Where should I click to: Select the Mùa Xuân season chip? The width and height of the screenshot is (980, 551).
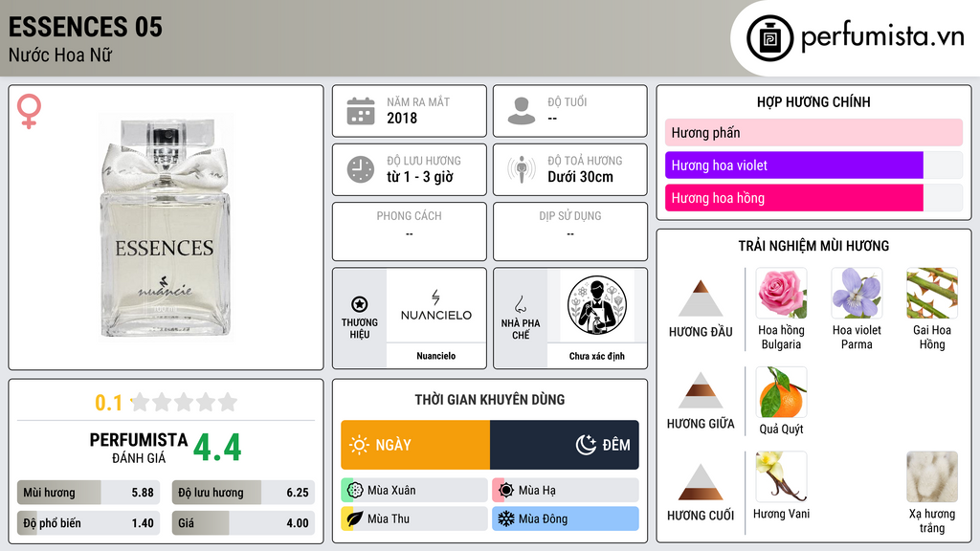pyautogui.click(x=414, y=491)
